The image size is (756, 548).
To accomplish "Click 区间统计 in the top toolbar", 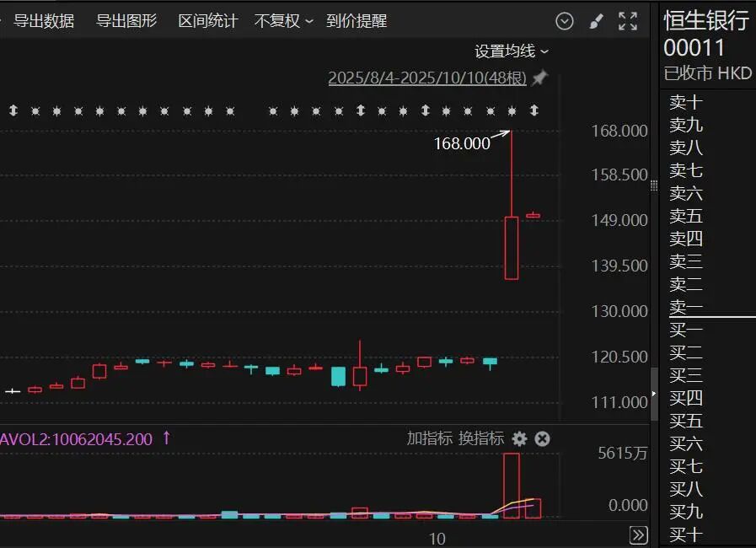I will pos(207,21).
